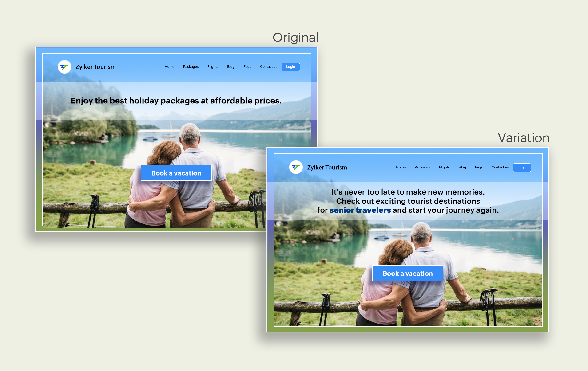This screenshot has height=371, width=588.
Task: Go to Blog in Original page navigation
Action: point(230,67)
